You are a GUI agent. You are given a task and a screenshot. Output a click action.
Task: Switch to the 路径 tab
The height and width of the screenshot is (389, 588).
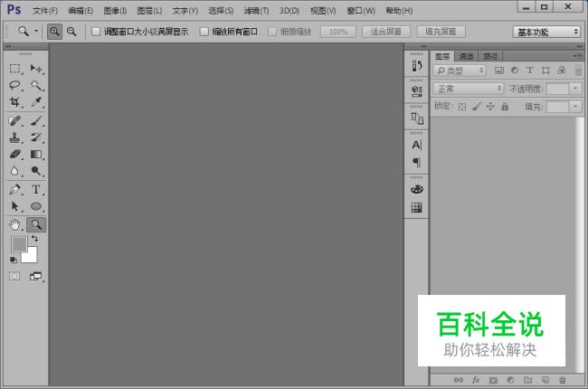tap(490, 56)
